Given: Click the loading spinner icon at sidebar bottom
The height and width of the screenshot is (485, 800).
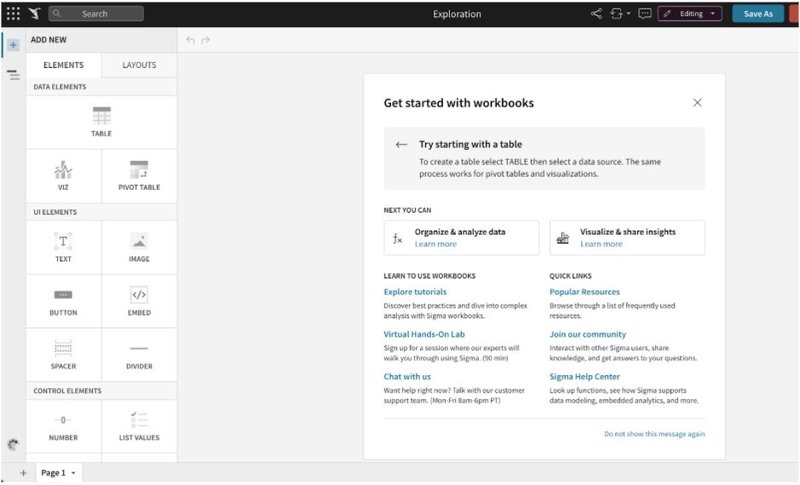Looking at the screenshot, I should [13, 445].
